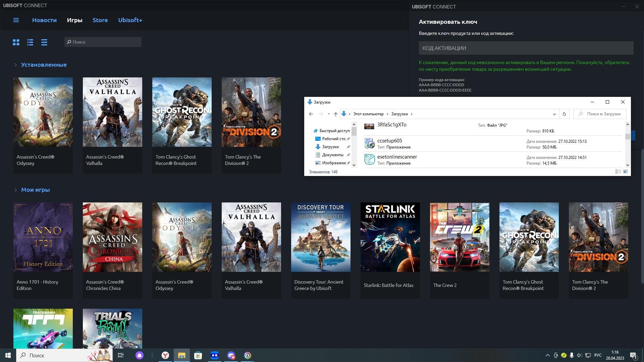Screen dimensions: 644x362
Task: Collapse the Установленные section
Action: coord(15,65)
